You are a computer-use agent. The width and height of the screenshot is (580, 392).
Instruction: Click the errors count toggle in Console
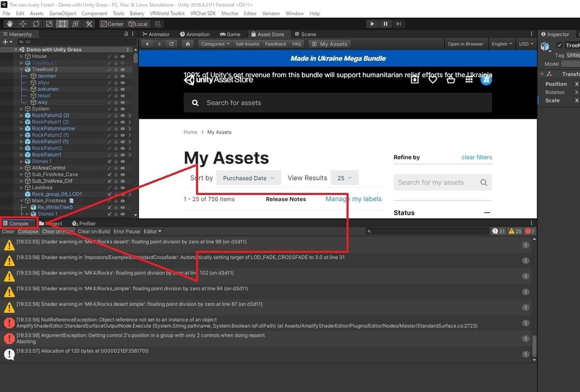(530, 231)
